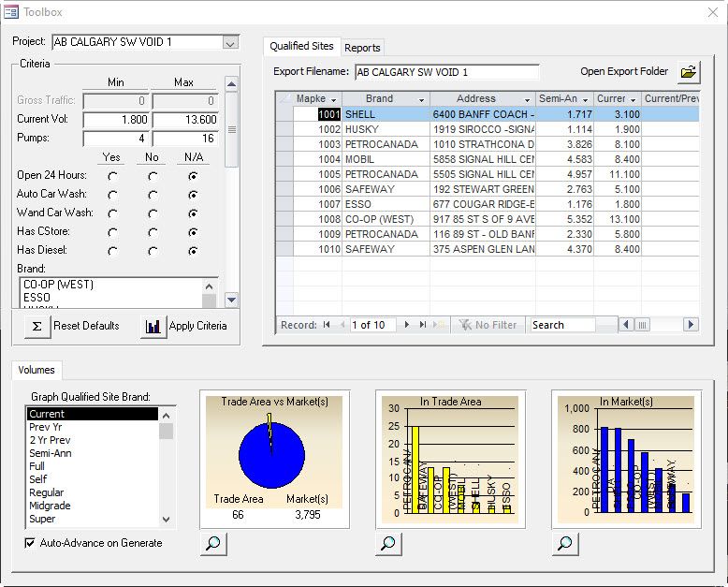The image size is (728, 587).
Task: Click the Pumps Min field
Action: pyautogui.click(x=116, y=138)
